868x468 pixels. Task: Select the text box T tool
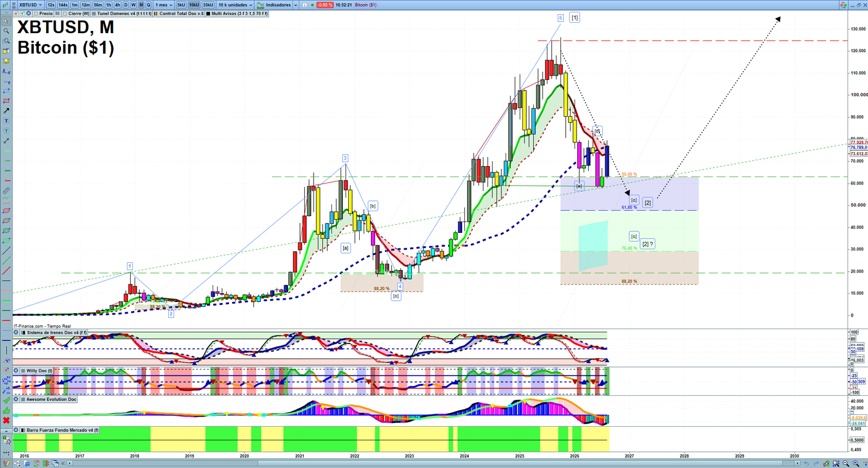tap(6, 121)
